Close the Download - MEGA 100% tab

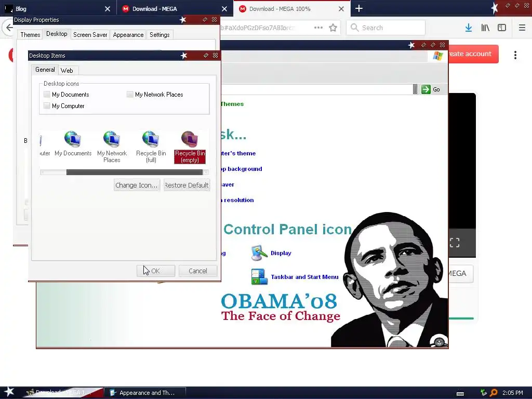341,9
